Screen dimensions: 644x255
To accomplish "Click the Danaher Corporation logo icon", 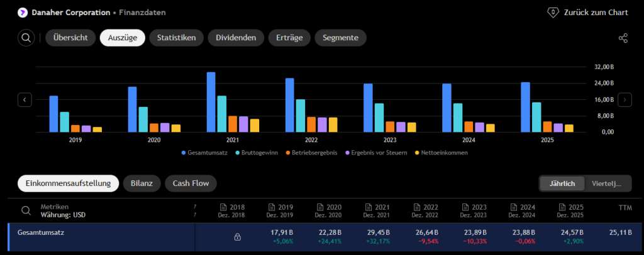I will click(22, 13).
